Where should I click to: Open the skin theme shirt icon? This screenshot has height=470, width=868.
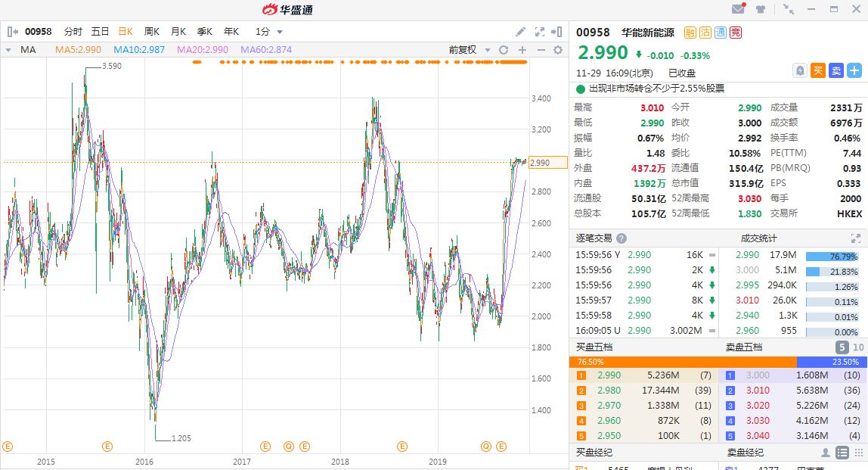click(x=761, y=9)
